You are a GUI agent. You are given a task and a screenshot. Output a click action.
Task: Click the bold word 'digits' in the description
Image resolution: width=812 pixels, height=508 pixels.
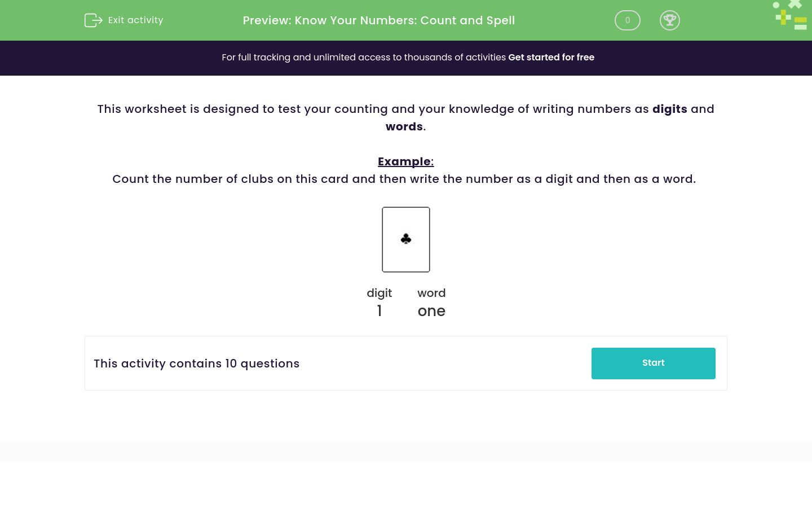669,109
